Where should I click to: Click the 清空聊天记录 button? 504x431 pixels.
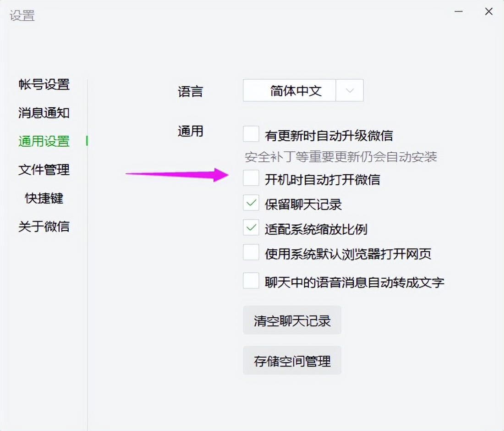point(292,320)
